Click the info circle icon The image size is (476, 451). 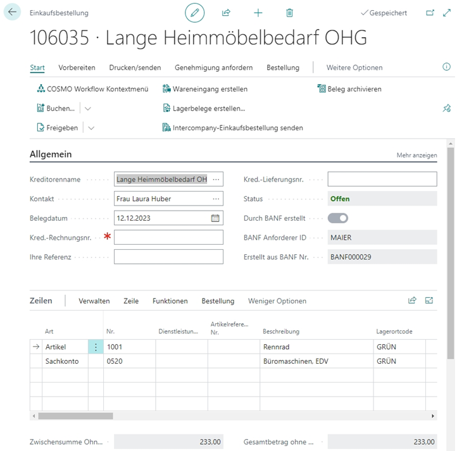coord(446,67)
